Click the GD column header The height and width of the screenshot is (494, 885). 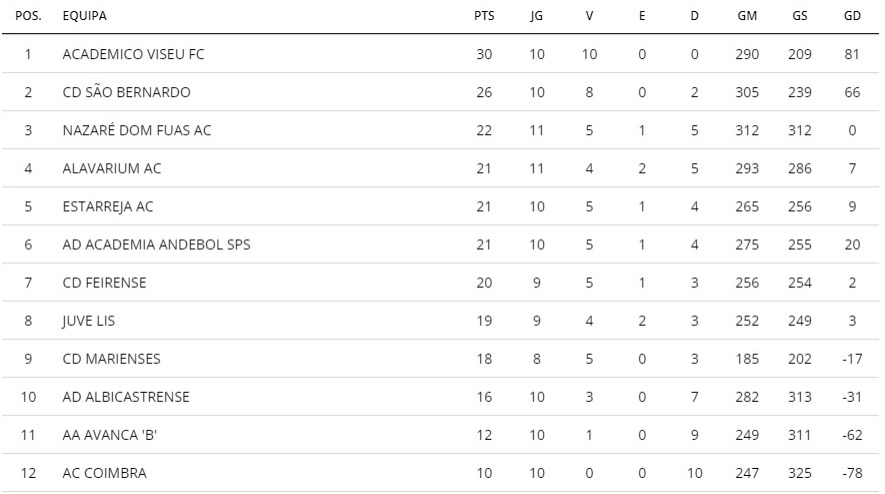852,16
